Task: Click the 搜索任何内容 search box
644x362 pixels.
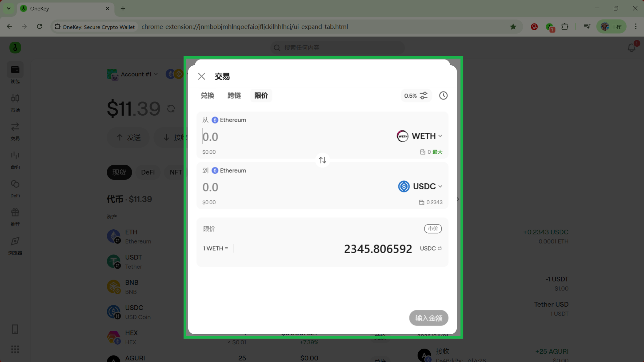Action: pos(337,48)
